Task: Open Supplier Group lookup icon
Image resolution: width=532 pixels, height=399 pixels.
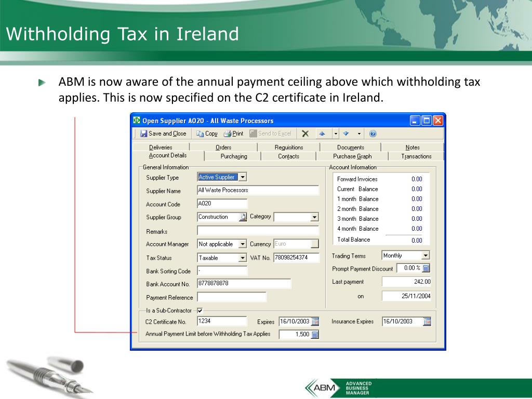Action: point(243,217)
